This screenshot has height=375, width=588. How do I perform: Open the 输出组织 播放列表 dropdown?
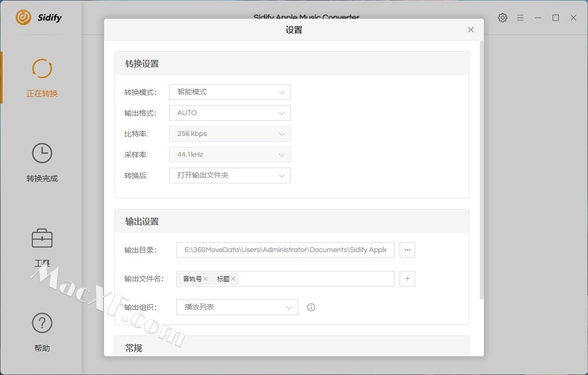tap(237, 307)
